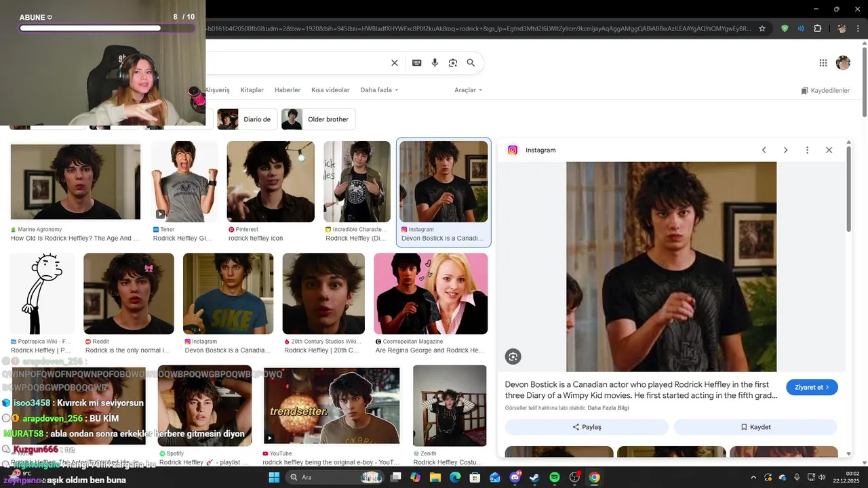Switch to the Kısa videolar tab
Viewport: 868px width, 488px height.
pyautogui.click(x=330, y=90)
